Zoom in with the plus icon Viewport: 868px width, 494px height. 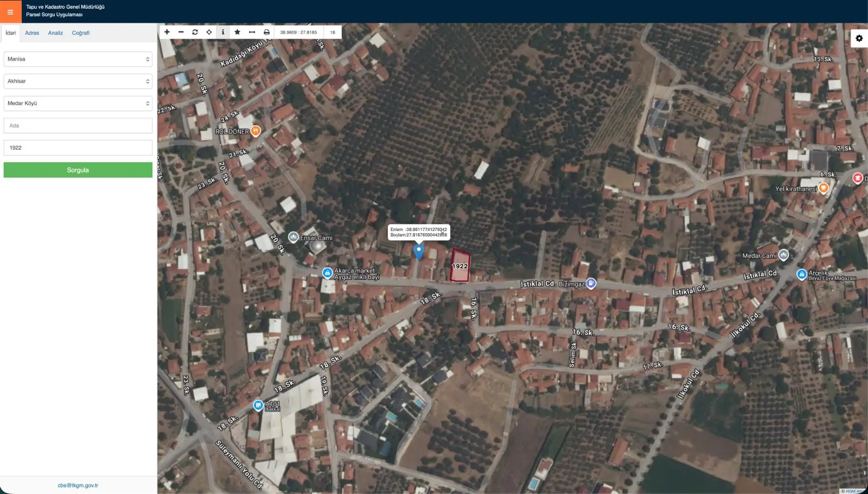point(167,32)
